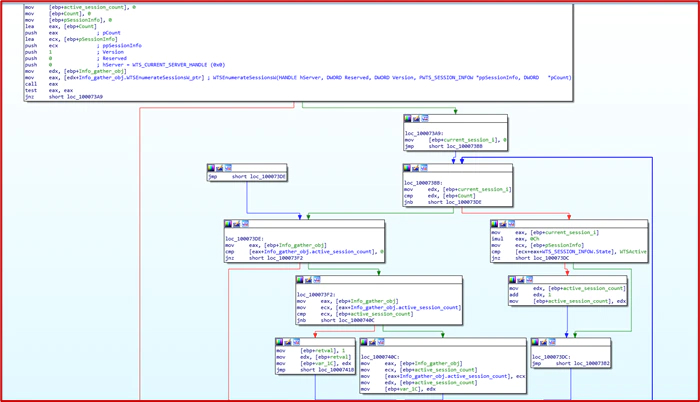Viewport: 700px width, 402px height.
Task: Click 'jnb short loc_1000740C' instruction
Action: coord(336,320)
